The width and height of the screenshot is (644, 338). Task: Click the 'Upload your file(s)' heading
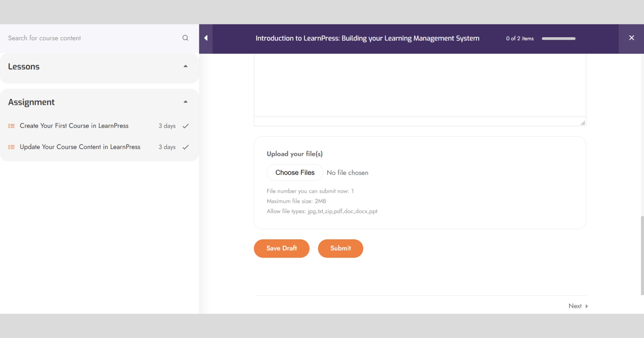pos(295,154)
